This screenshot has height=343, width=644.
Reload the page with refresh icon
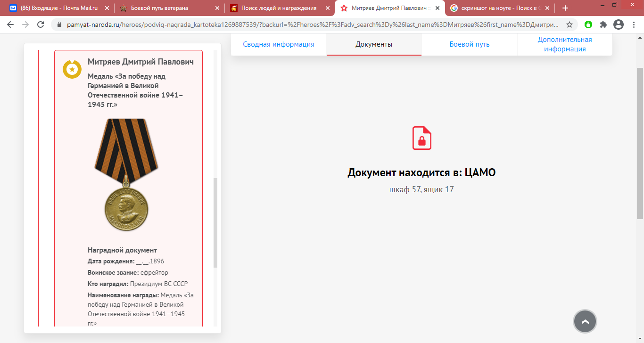[x=41, y=24]
